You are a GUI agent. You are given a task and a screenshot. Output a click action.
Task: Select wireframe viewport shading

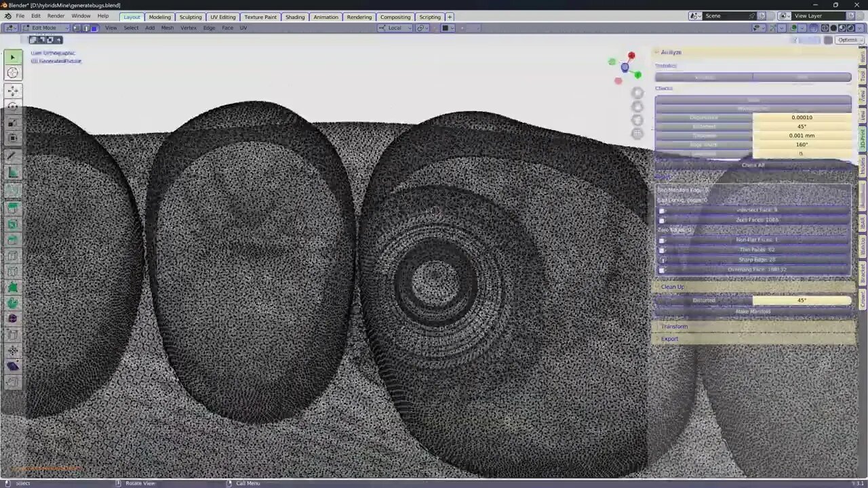point(825,28)
